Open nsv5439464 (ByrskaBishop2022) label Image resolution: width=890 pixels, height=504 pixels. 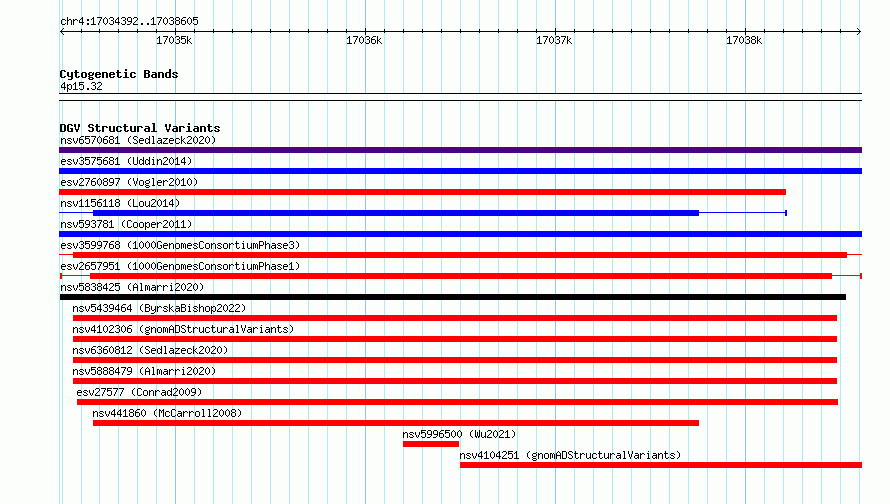tap(159, 308)
